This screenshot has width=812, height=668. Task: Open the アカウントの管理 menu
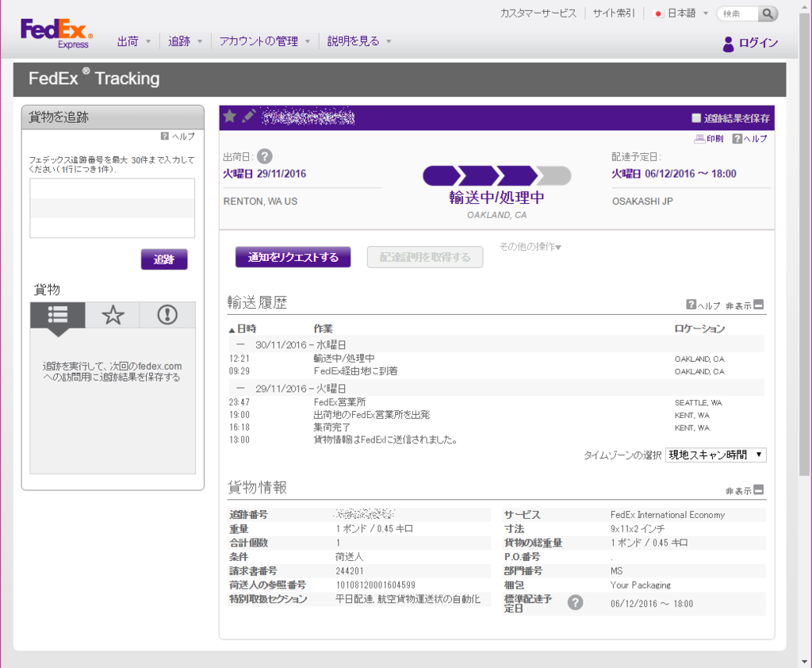[x=264, y=41]
